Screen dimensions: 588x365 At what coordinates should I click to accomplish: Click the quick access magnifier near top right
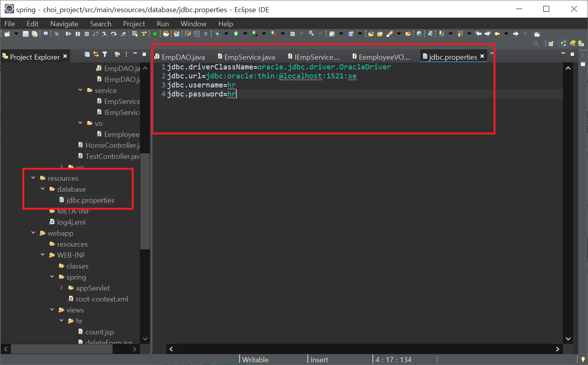(536, 44)
